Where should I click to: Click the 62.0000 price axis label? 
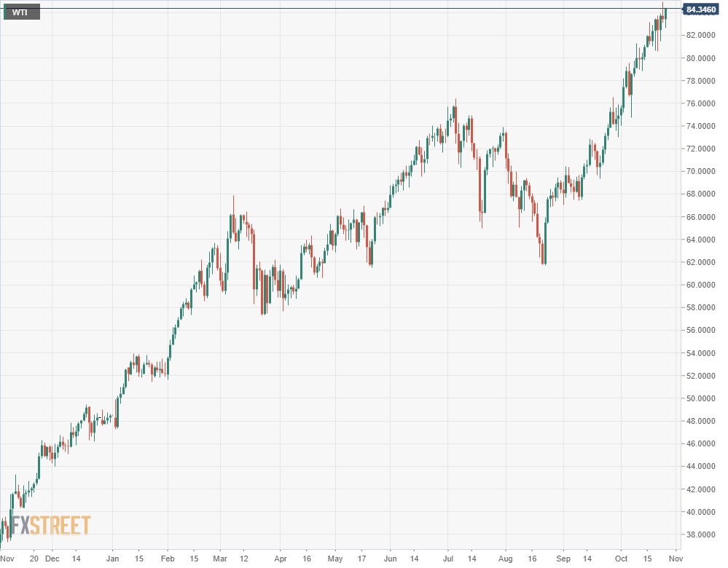[700, 262]
